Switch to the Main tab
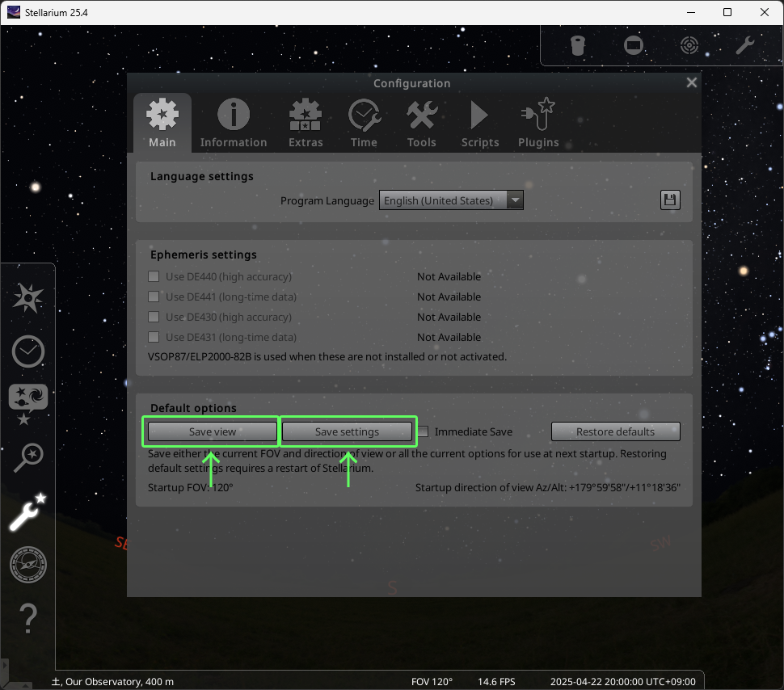This screenshot has height=690, width=784. (x=162, y=123)
